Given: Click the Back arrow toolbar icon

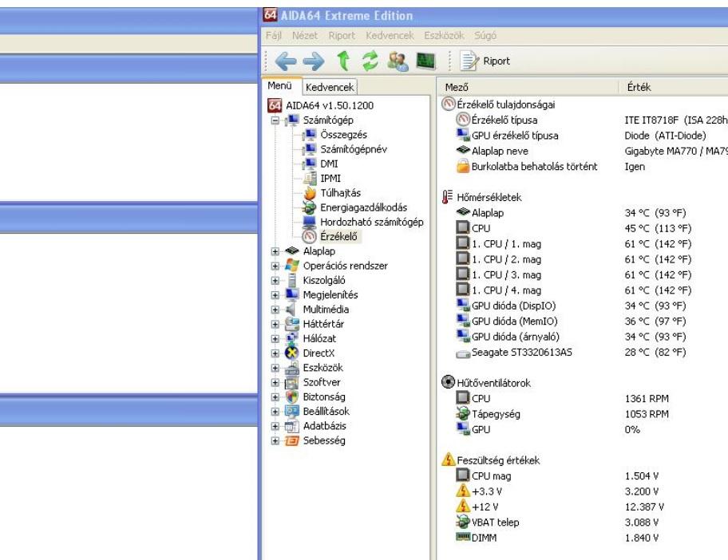Looking at the screenshot, I should tap(286, 61).
